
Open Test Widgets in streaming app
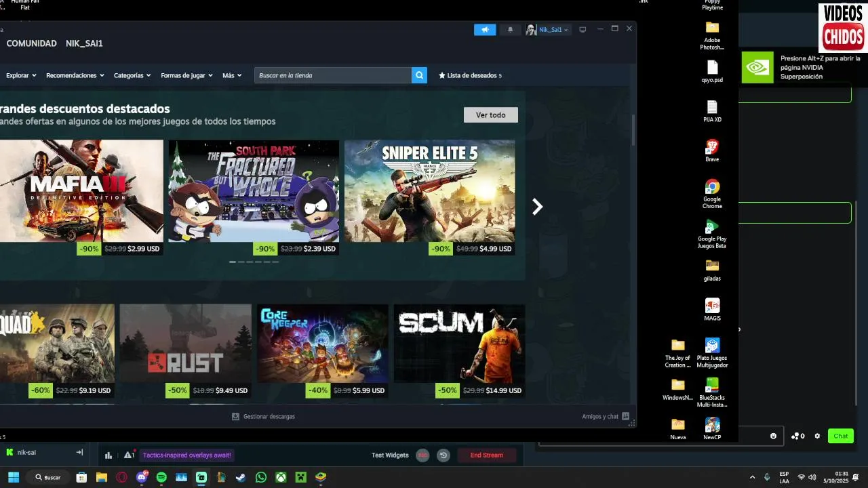390,455
